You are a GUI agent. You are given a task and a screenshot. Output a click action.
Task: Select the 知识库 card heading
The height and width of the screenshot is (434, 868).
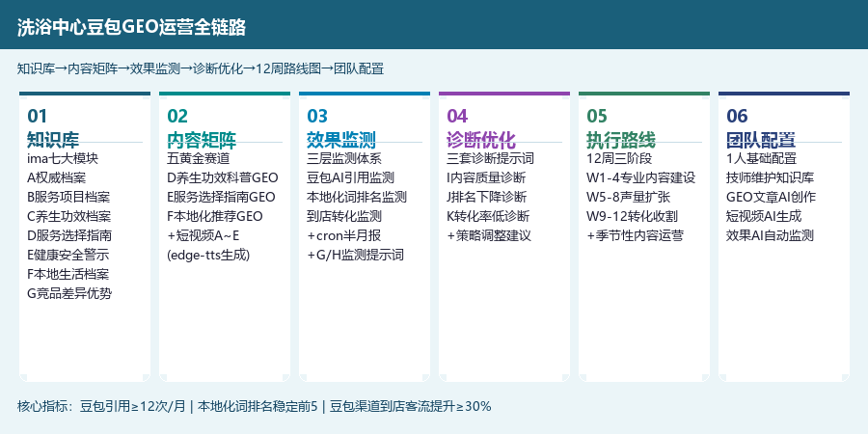(x=53, y=140)
